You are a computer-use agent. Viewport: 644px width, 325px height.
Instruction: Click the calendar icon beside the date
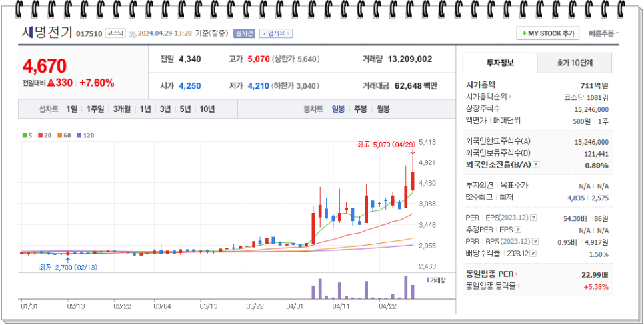click(x=132, y=34)
